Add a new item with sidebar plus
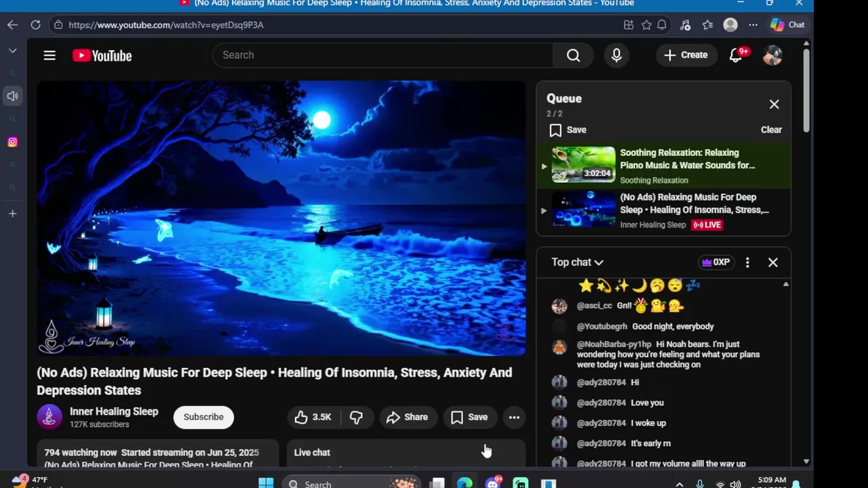This screenshot has height=488, width=868. pyautogui.click(x=12, y=213)
